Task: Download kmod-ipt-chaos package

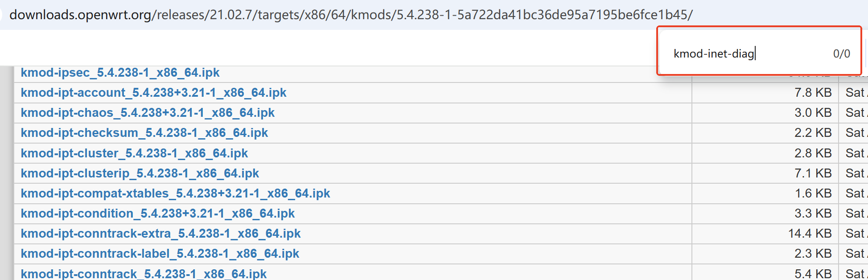Action: click(148, 113)
